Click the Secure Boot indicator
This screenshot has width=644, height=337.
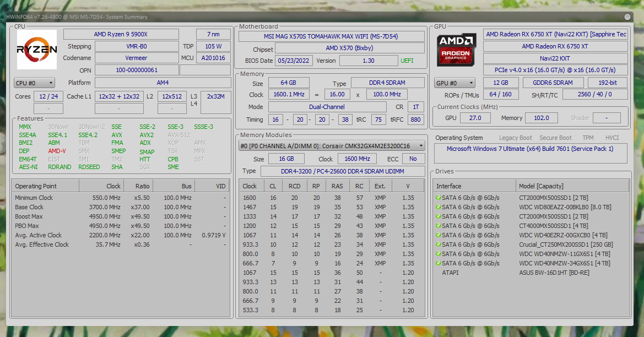(555, 138)
